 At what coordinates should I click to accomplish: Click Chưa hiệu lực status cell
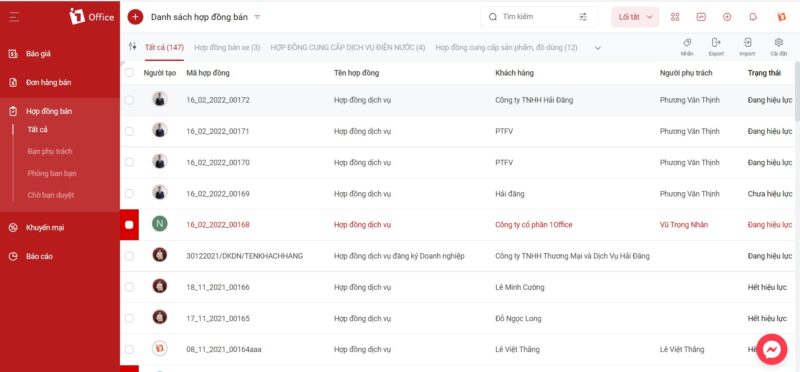pyautogui.click(x=769, y=194)
